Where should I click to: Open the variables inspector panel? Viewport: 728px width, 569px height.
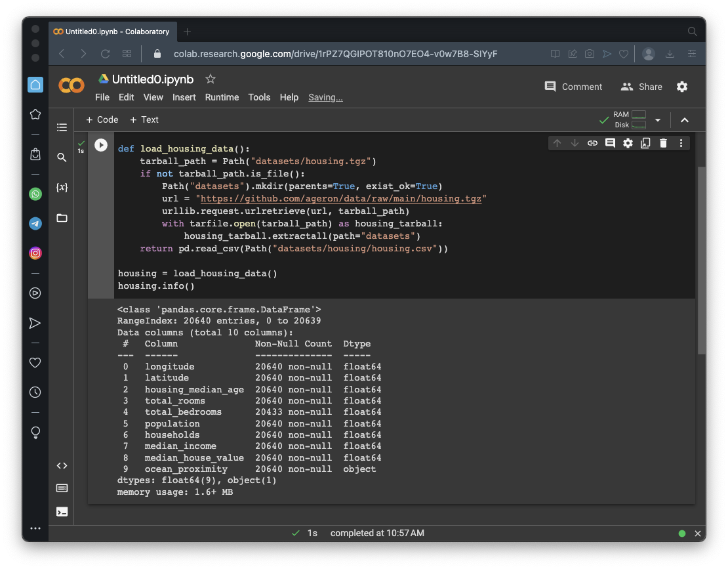click(x=62, y=188)
